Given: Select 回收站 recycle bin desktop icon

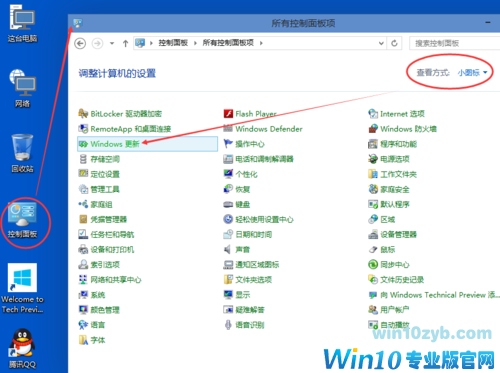Looking at the screenshot, I should 22,153.
